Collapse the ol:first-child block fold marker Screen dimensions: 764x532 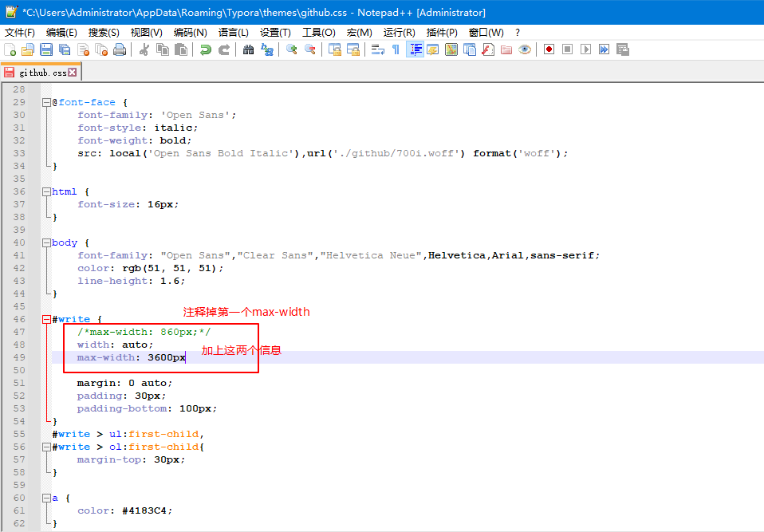[x=46, y=447]
